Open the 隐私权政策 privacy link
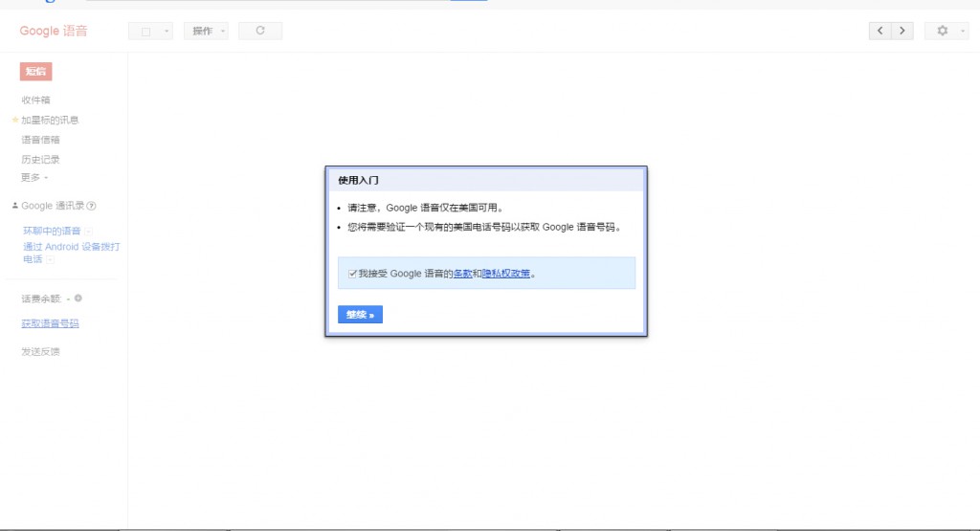The image size is (980, 531). [506, 274]
